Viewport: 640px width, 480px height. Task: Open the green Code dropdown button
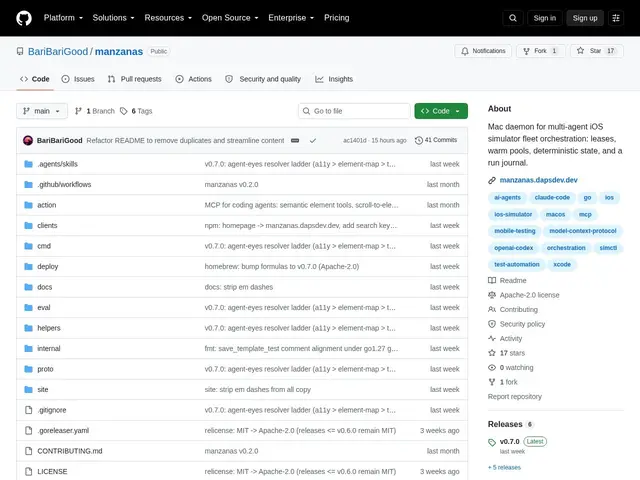pos(441,111)
